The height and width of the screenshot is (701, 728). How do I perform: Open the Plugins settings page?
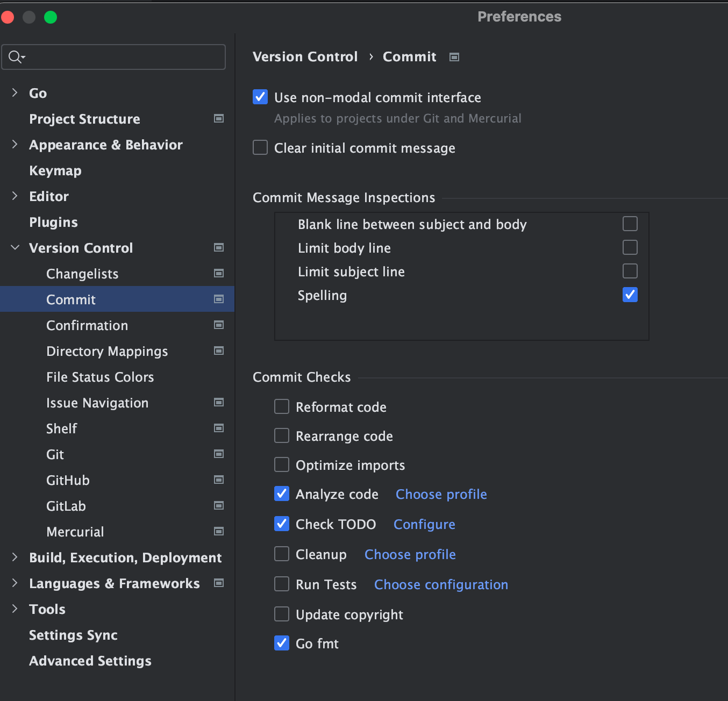53,222
